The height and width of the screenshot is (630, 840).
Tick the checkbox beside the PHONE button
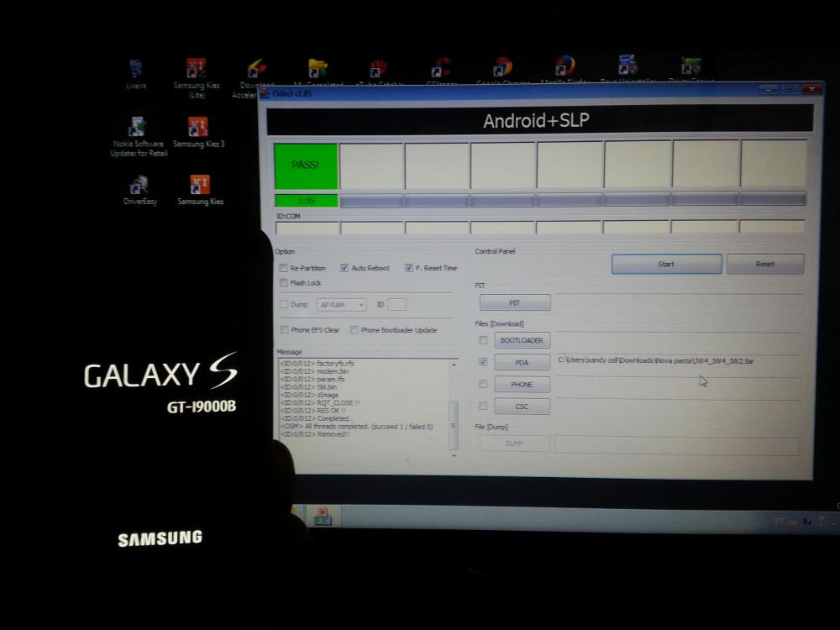click(483, 384)
